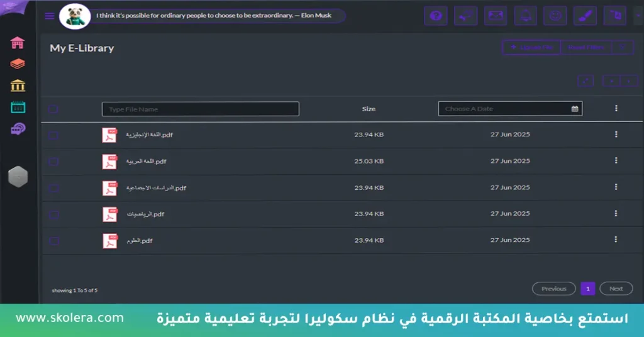Click the Upload File button
The image size is (644, 337).
pos(531,47)
